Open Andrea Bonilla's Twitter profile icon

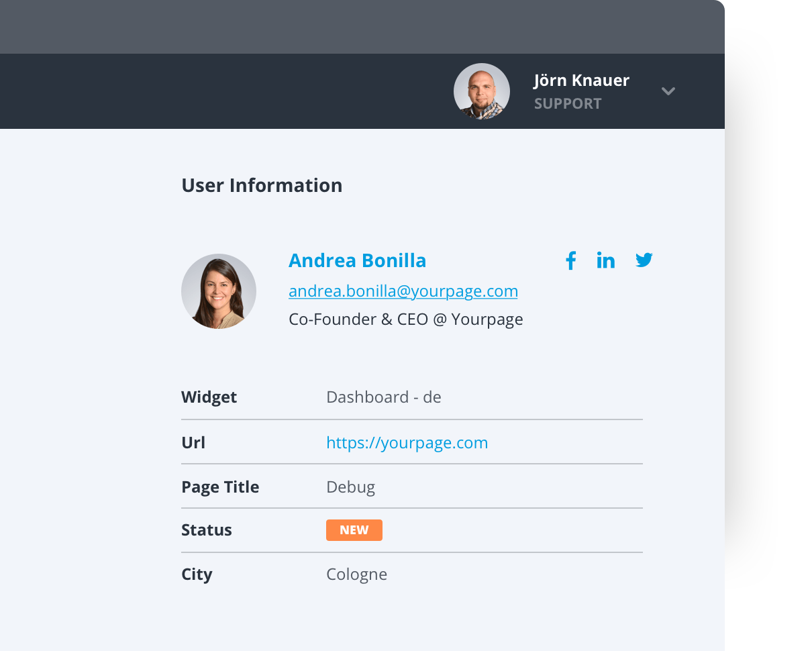pyautogui.click(x=644, y=260)
